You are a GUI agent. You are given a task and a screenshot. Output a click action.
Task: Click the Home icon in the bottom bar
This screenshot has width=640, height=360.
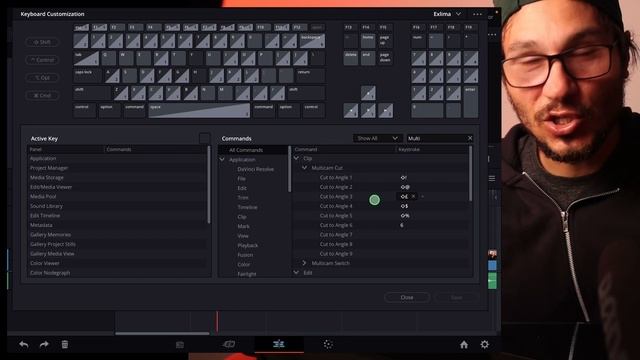click(464, 344)
